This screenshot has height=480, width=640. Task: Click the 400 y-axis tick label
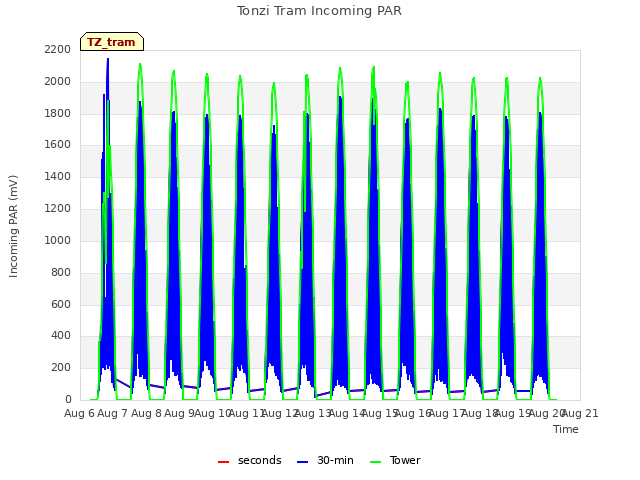click(61, 336)
